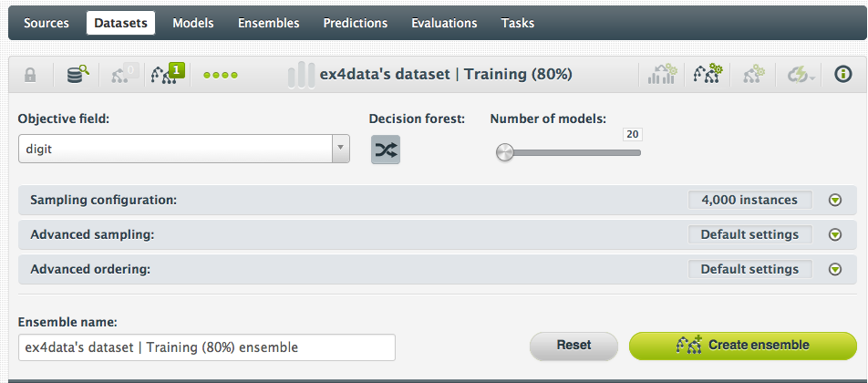Click the dataset bars icon beside title
Viewport: 868px width, 383px height.
click(300, 75)
